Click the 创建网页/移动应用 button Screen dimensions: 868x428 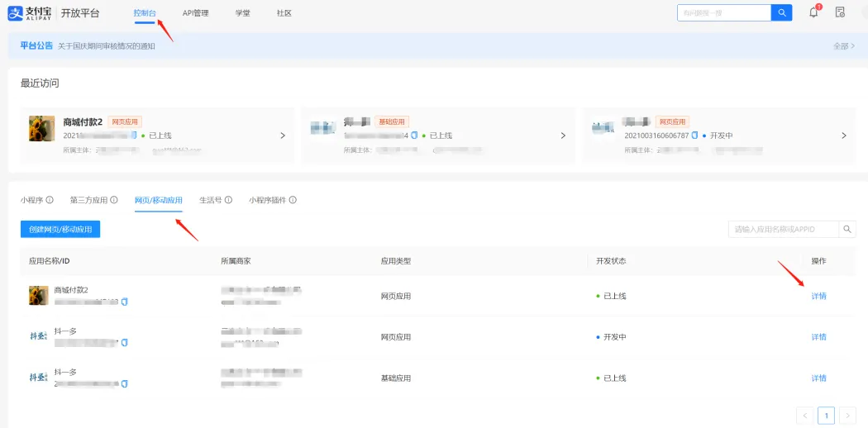[x=60, y=229]
